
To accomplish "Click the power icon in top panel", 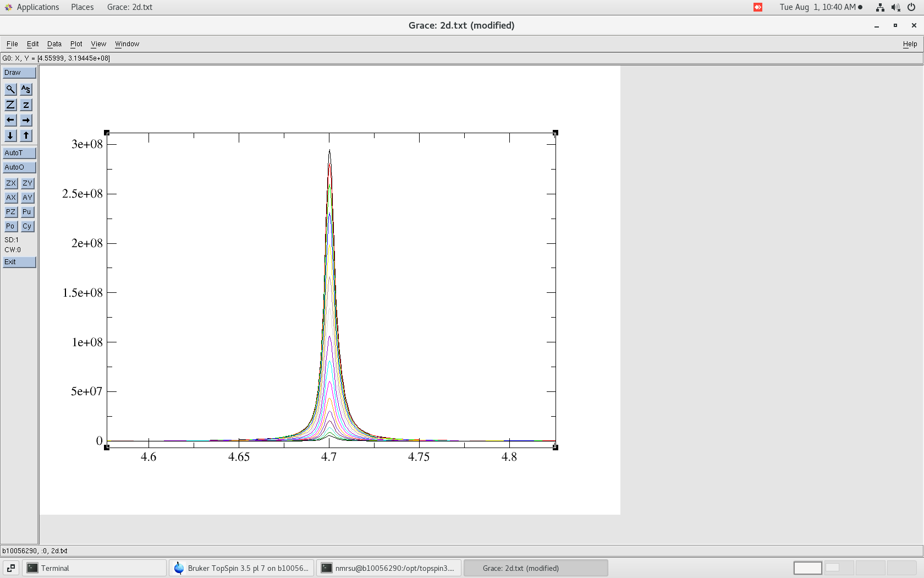I will pyautogui.click(x=911, y=7).
